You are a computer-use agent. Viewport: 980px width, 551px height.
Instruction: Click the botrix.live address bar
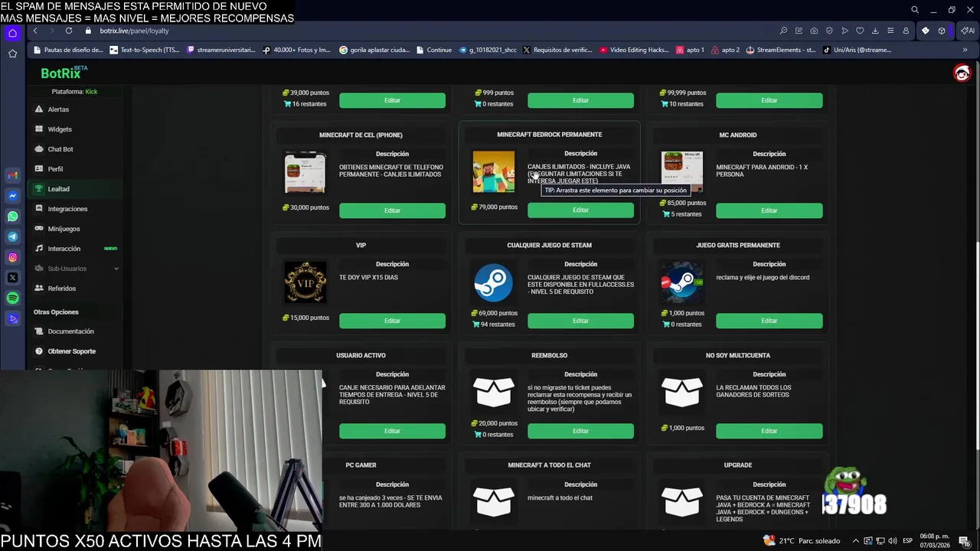tap(134, 31)
